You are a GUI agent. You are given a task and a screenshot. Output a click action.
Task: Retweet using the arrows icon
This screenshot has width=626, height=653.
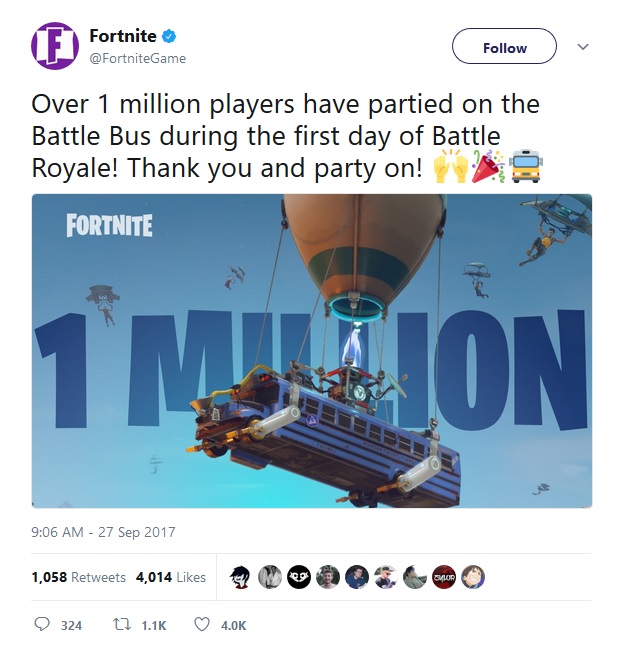(x=122, y=624)
